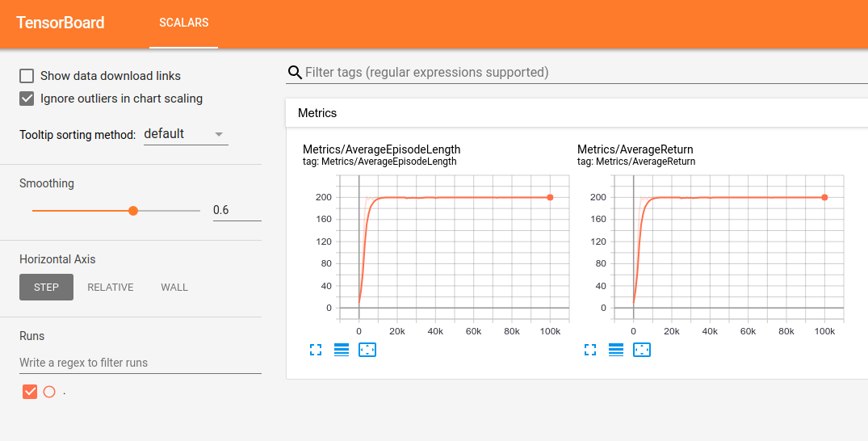
Task: Select the '.' run radio circle
Action: pos(49,392)
